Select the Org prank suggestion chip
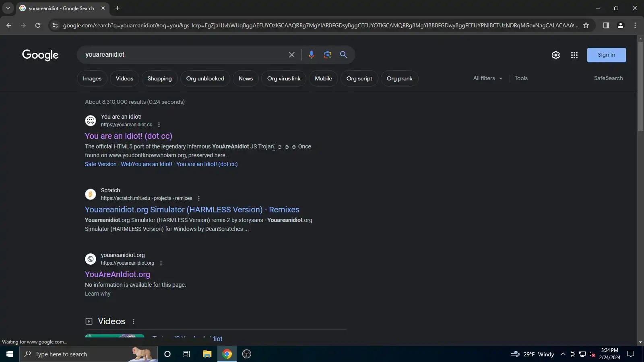Image resolution: width=644 pixels, height=362 pixels. 400,79
